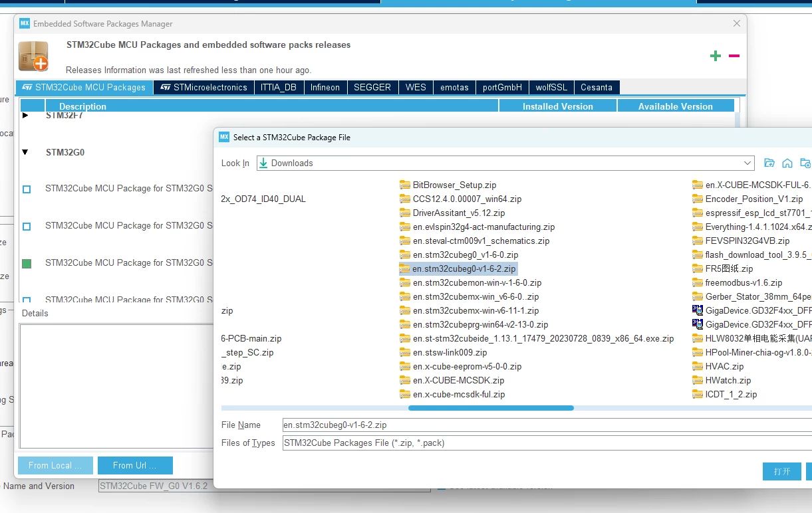Select en.stm32cubemx-win-v6-11-1.zip
812x513 pixels.
click(470, 310)
